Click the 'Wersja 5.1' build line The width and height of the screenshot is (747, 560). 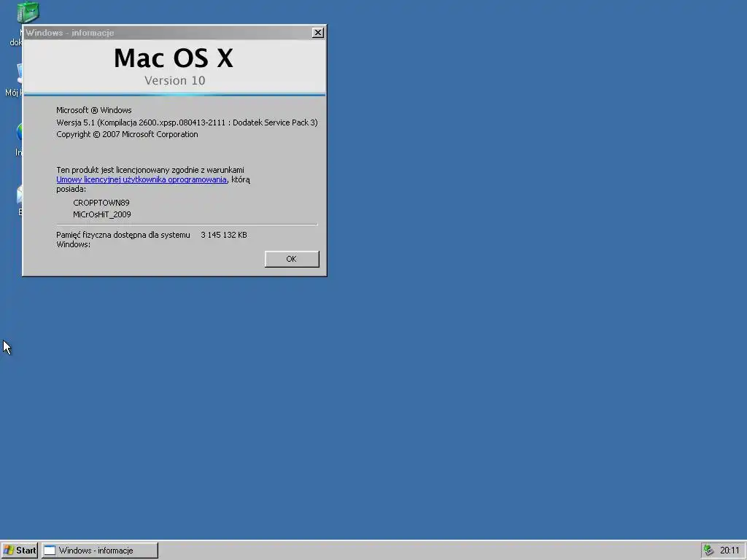(x=187, y=122)
